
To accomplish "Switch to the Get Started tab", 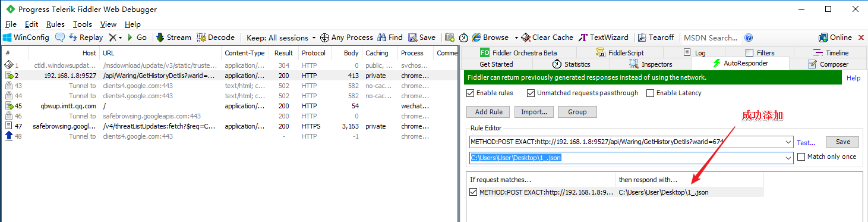I will (496, 64).
